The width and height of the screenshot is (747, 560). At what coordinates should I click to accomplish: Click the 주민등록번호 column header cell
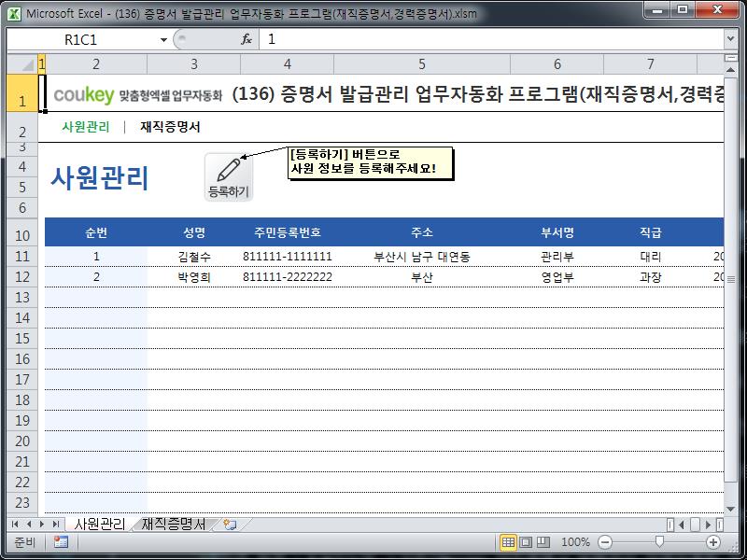click(x=288, y=232)
